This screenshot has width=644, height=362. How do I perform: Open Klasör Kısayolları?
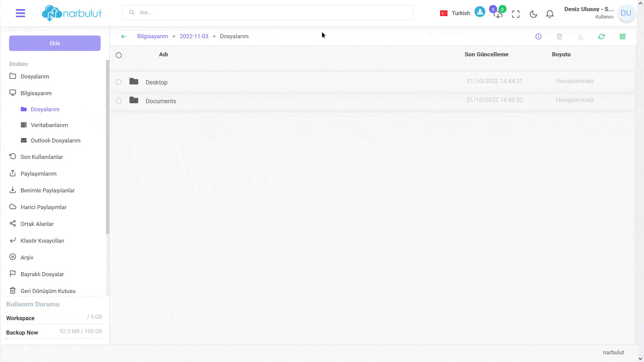[42, 241]
